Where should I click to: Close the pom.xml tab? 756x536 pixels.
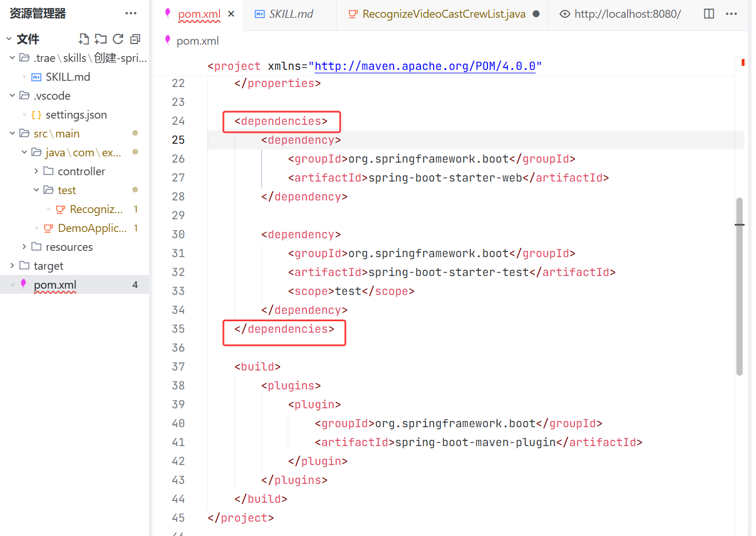coord(231,14)
